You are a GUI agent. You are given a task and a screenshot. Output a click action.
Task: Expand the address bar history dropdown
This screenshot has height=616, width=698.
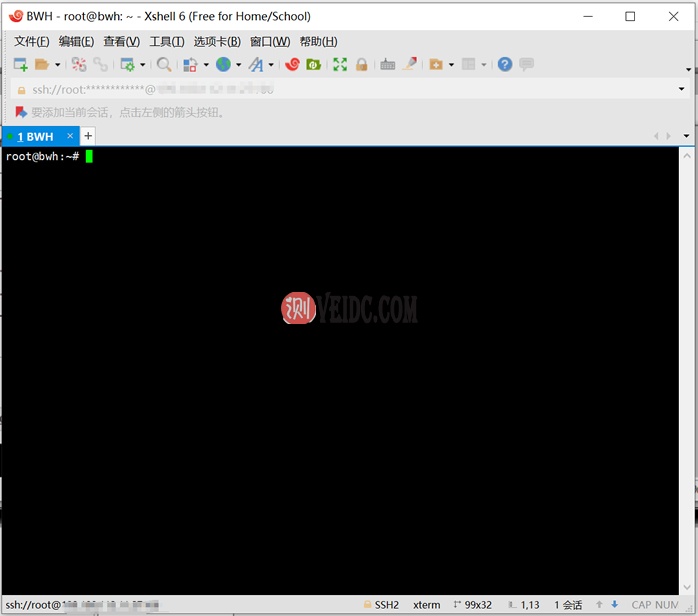[x=681, y=89]
